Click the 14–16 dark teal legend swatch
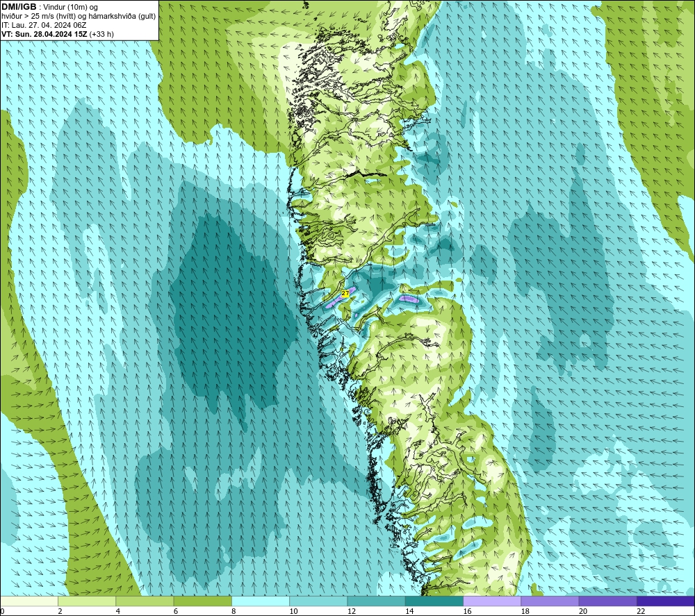Viewport: 695px width, 616px height. 434,601
